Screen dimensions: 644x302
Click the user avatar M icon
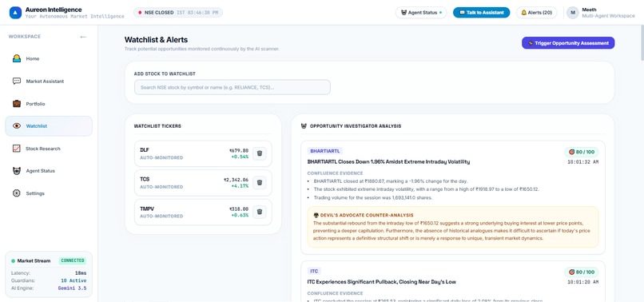(x=573, y=13)
